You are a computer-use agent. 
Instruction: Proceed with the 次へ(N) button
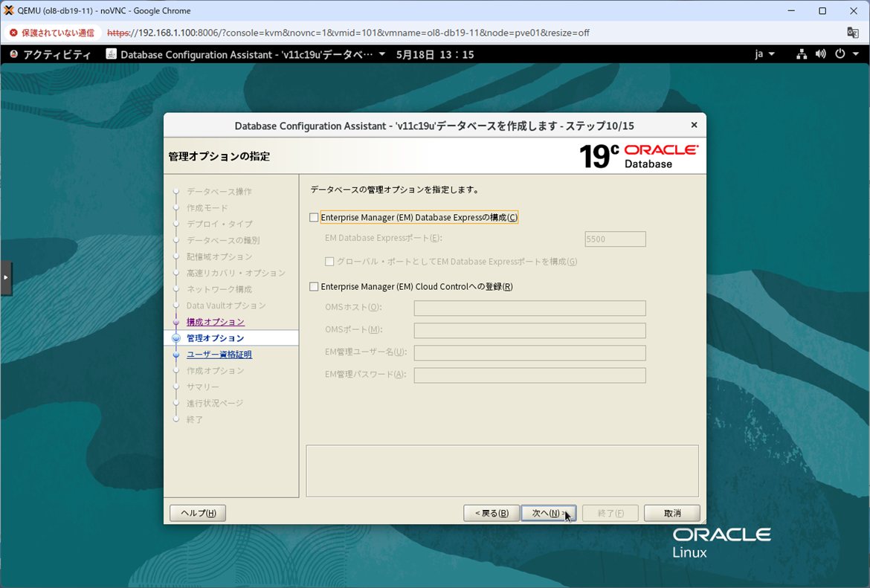click(548, 513)
